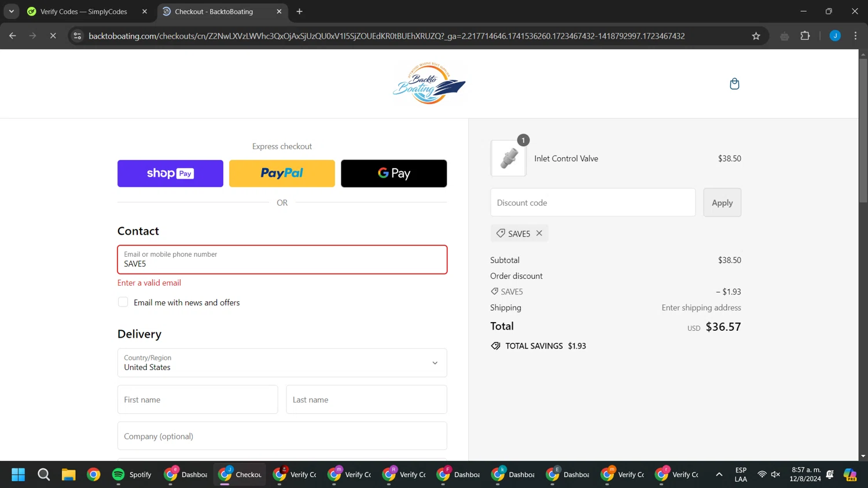This screenshot has width=868, height=488.
Task: Click the Discount code input
Action: click(x=593, y=202)
